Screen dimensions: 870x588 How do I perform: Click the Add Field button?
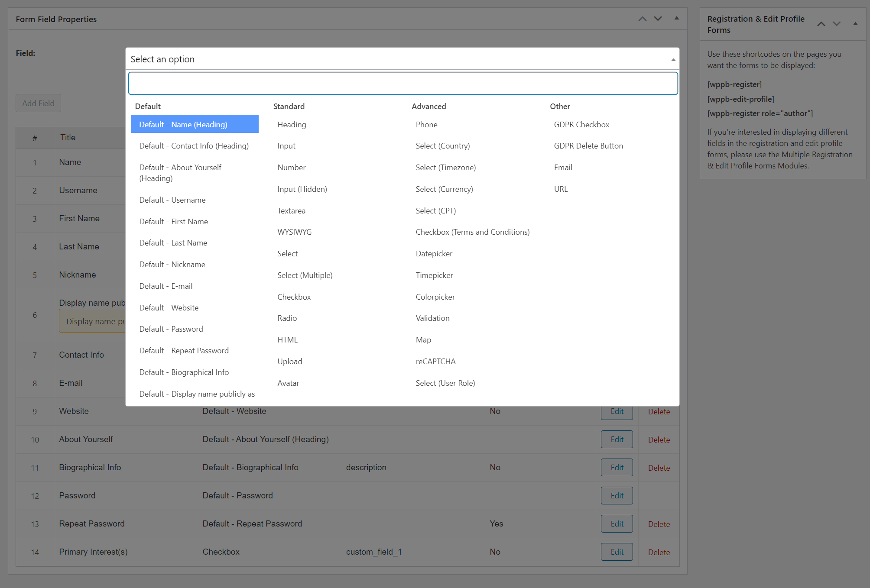[37, 103]
